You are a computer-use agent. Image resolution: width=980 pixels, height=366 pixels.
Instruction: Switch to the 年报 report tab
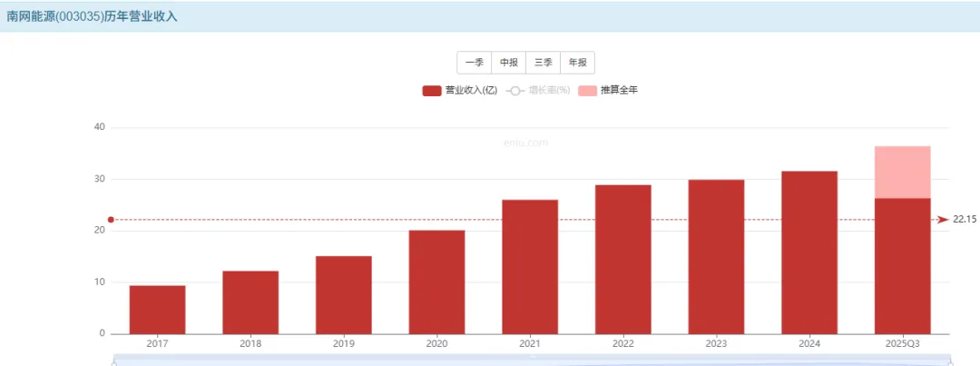click(577, 63)
